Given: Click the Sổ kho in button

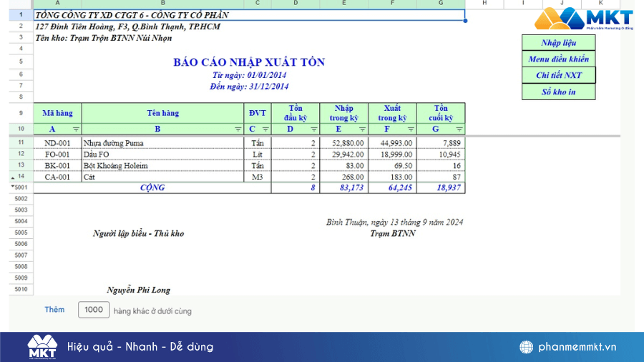Looking at the screenshot, I should (559, 92).
